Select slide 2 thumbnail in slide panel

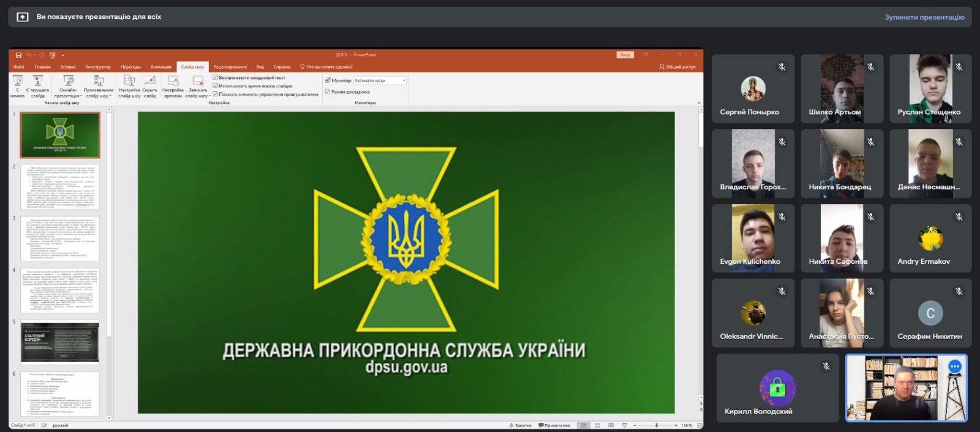[60, 187]
